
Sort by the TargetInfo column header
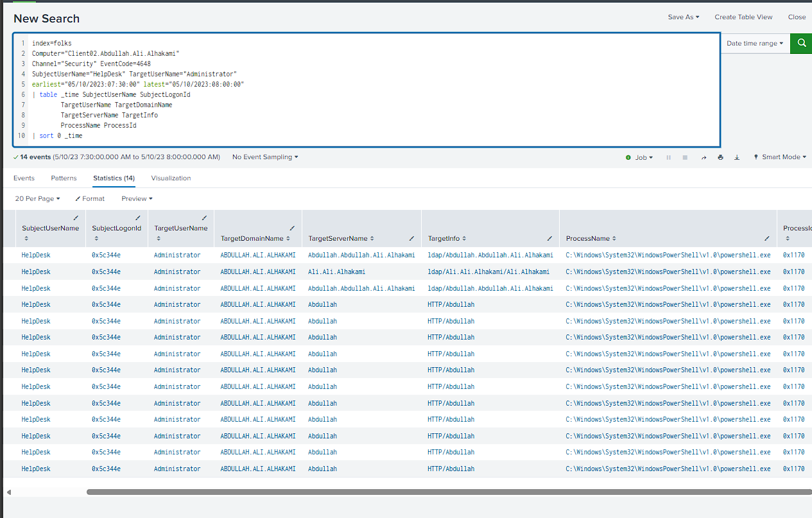coord(447,238)
